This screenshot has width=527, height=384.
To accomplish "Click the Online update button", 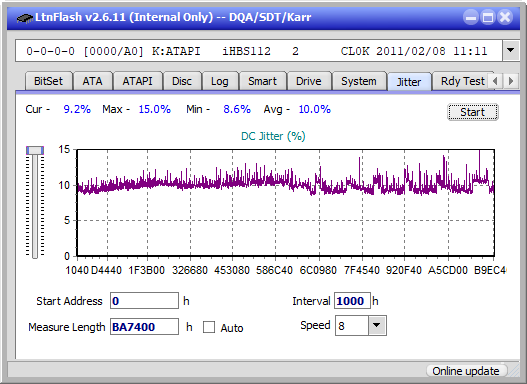I will (x=466, y=371).
